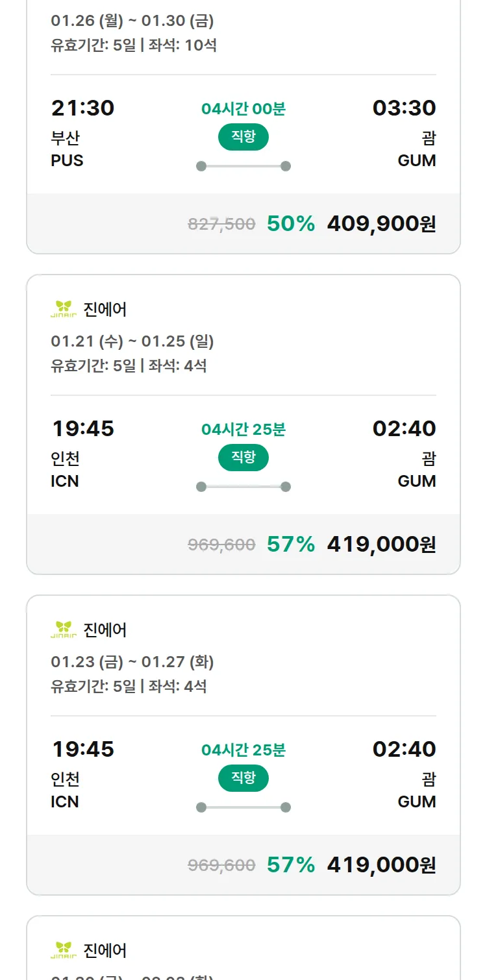Open the 01.23 (금) ~ 01.27 (화) date range

(132, 661)
